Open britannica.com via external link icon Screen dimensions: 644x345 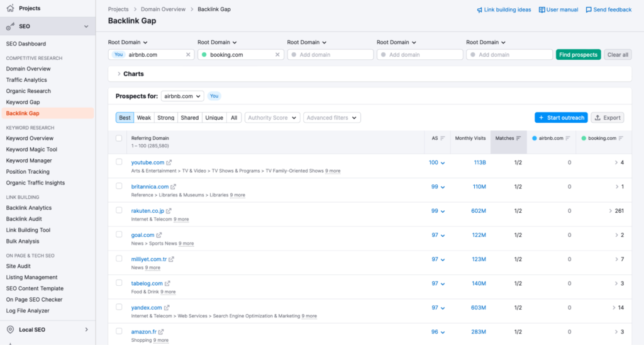(x=174, y=187)
